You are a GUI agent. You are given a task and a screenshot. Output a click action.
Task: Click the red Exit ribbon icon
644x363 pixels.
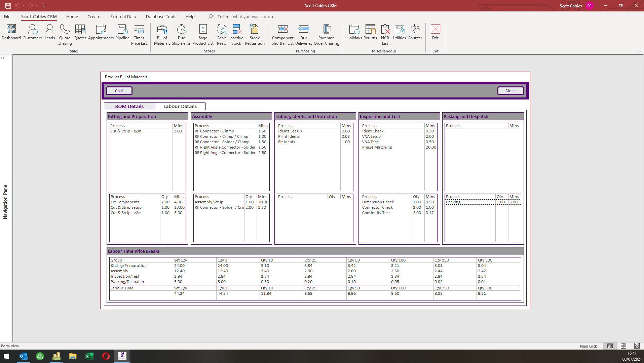[x=435, y=32]
